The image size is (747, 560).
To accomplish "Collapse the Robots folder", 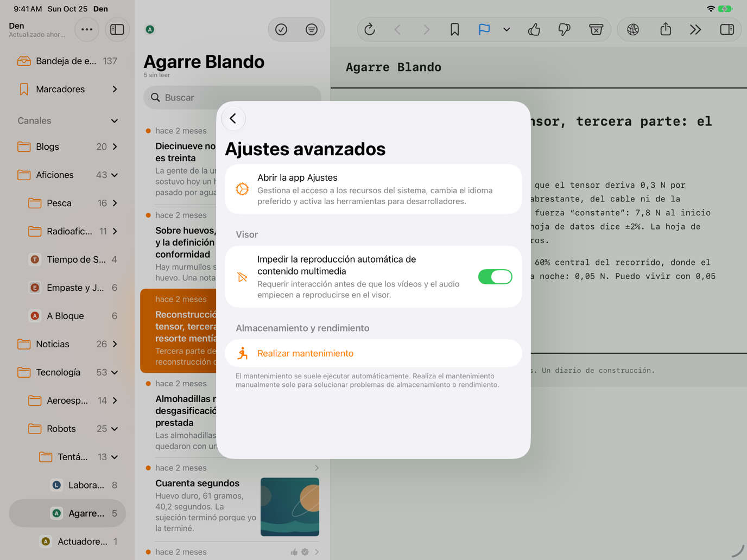I will click(x=115, y=429).
